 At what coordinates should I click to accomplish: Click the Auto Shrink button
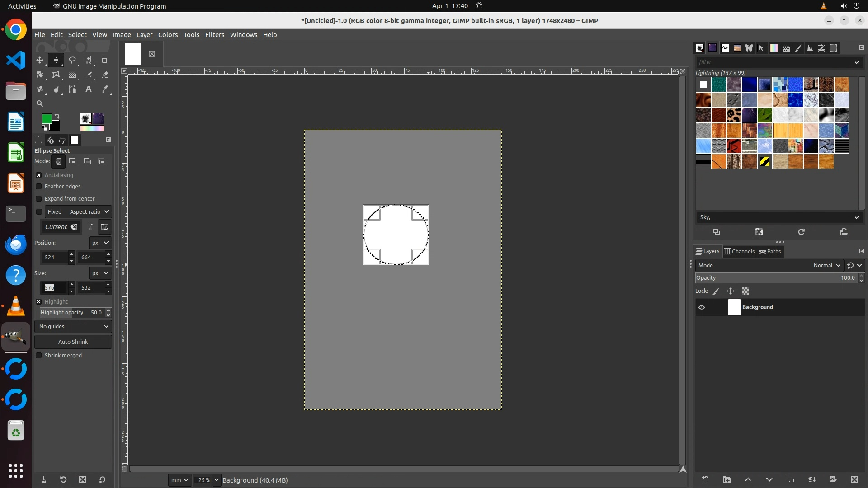(73, 342)
